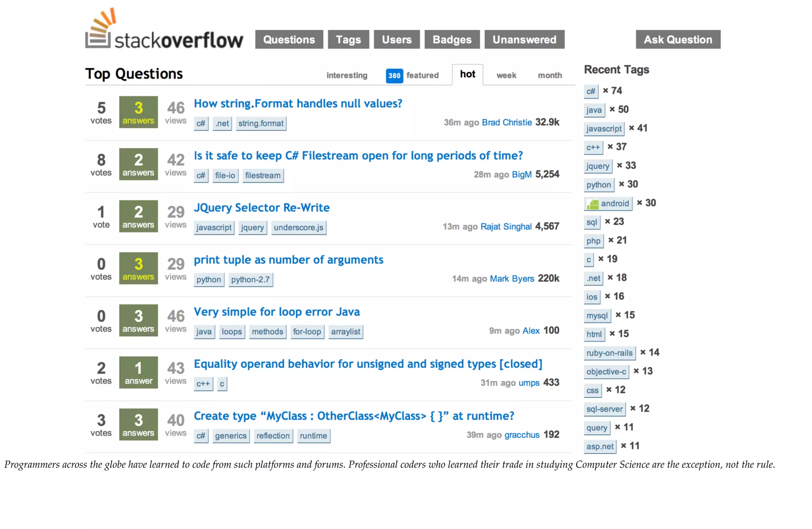Open the Questions navigation item
This screenshot has height=529, width=812.
click(x=289, y=40)
